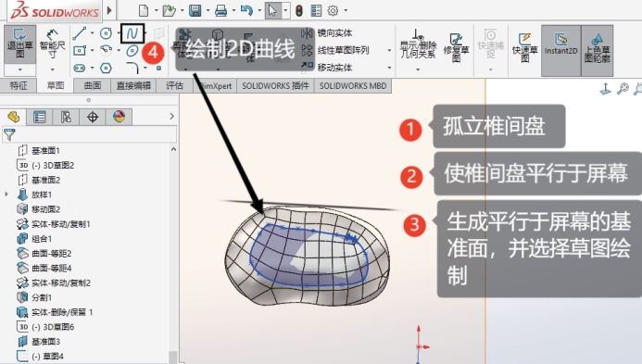642x364 pixels.
Task: Open the Exit Sketch dropdown arrow
Action: coord(20,69)
